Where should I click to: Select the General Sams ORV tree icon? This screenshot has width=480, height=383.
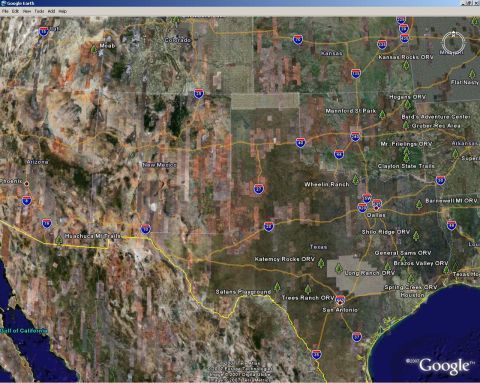(x=403, y=260)
